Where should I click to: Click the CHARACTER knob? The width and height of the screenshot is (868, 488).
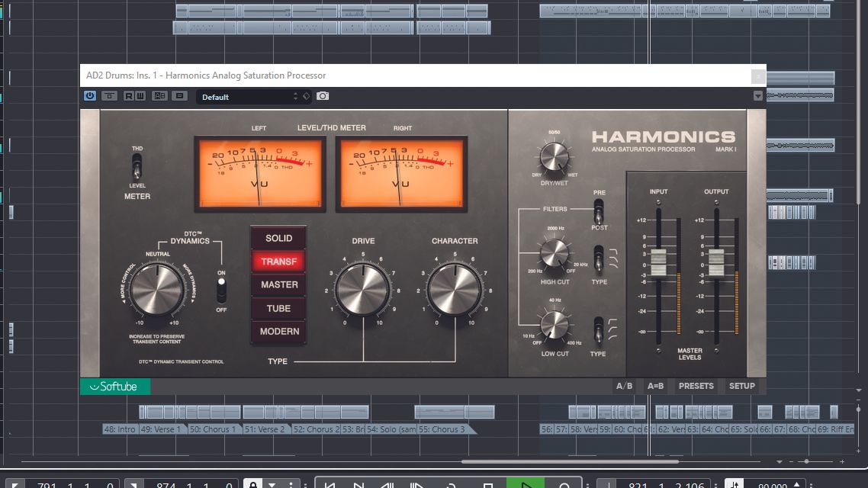coord(455,290)
